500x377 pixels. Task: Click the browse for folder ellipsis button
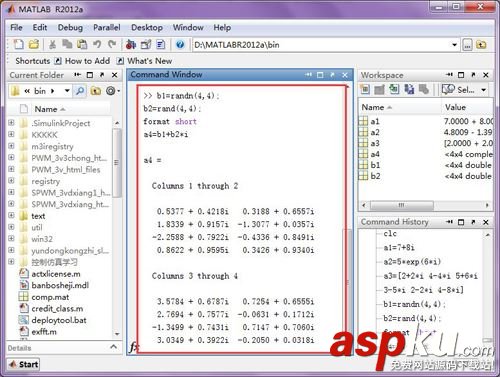click(467, 45)
